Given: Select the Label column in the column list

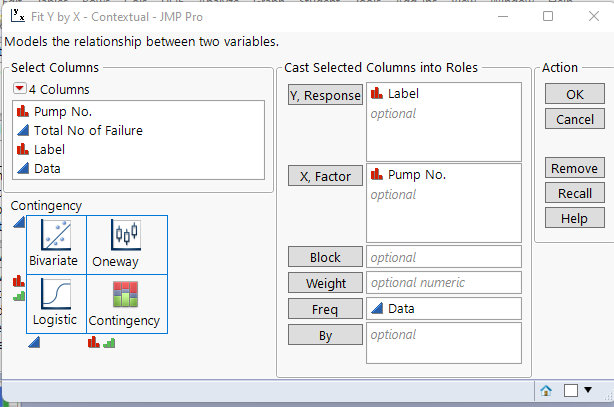Looking at the screenshot, I should tap(49, 149).
